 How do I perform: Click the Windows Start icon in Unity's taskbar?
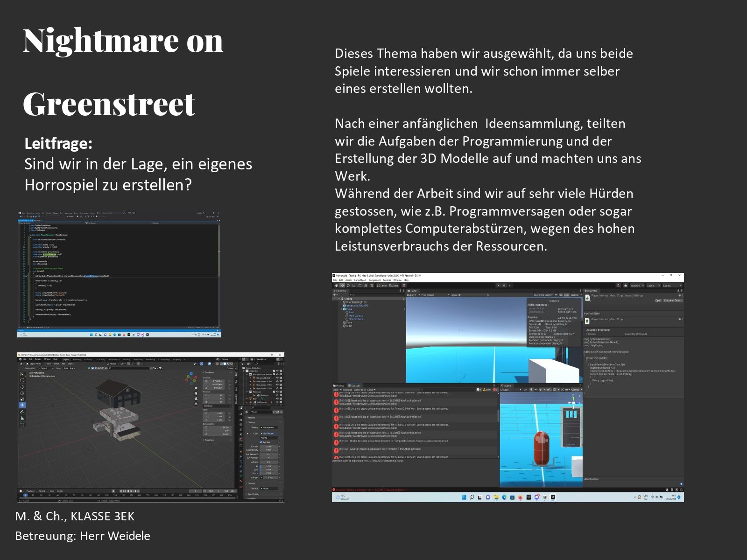[464, 497]
